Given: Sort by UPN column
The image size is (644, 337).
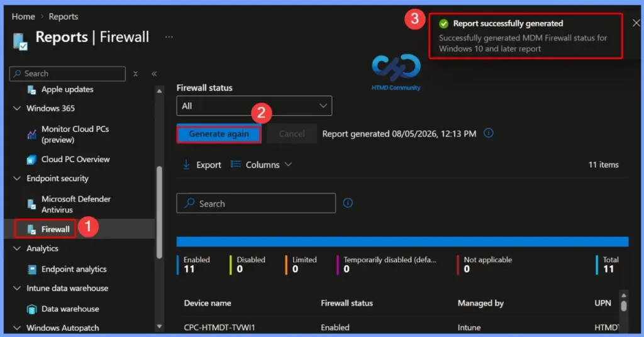Looking at the screenshot, I should [602, 303].
